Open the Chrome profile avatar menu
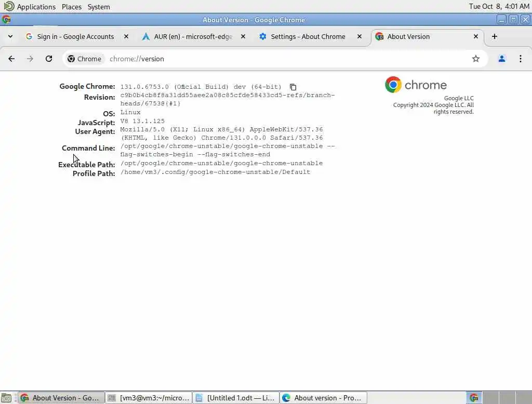Image resolution: width=532 pixels, height=404 pixels. click(501, 59)
